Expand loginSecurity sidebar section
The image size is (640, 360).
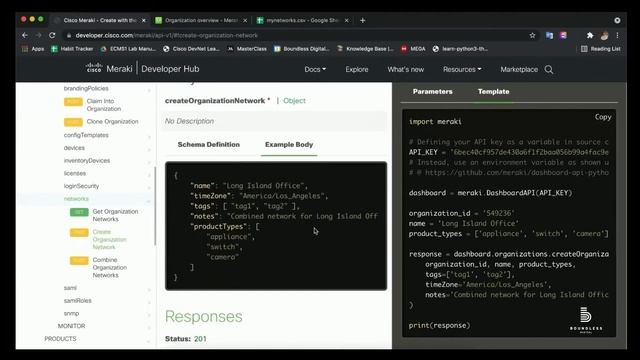pos(81,186)
